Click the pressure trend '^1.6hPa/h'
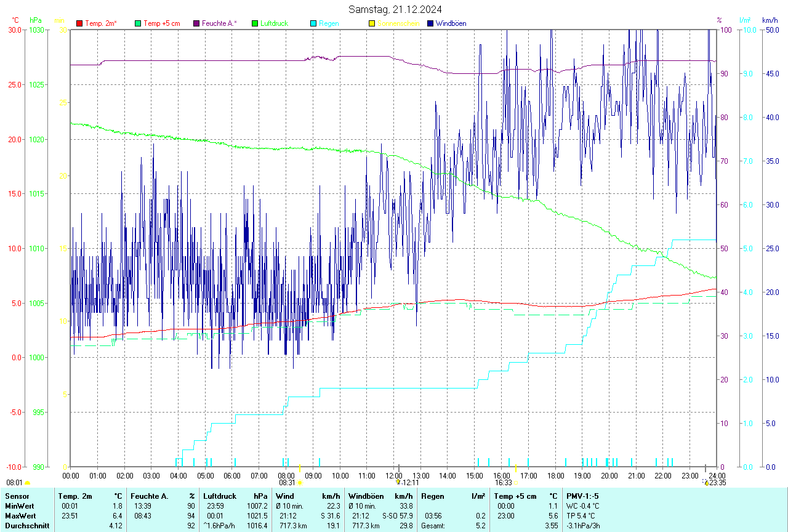This screenshot has width=788, height=532. click(220, 526)
